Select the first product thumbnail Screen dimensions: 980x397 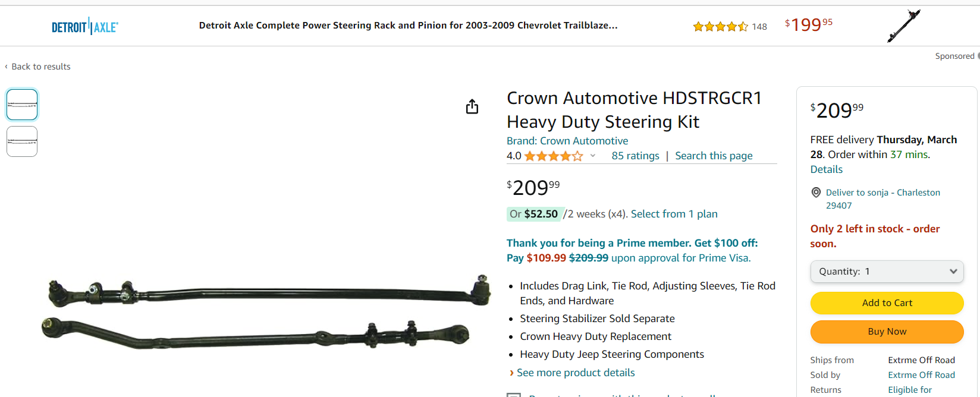click(22, 105)
